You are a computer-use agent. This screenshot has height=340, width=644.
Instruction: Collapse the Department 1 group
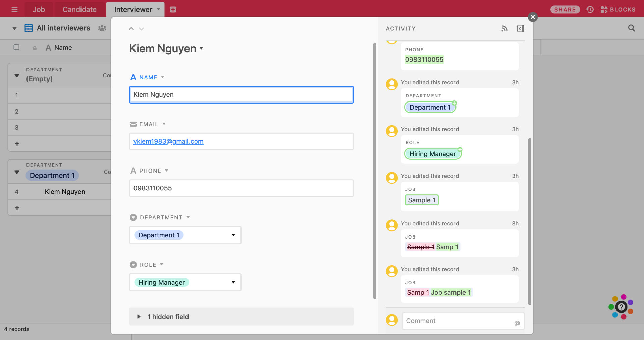(x=17, y=172)
